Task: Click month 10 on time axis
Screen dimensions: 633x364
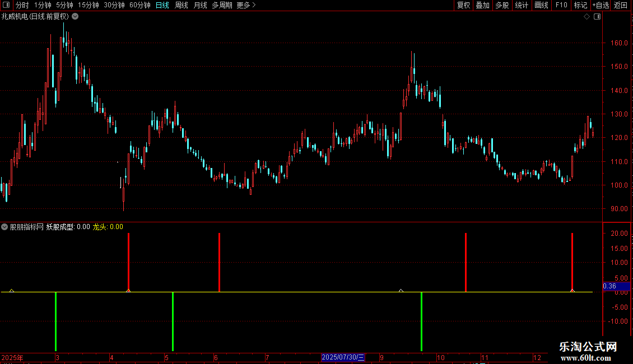Action: pyautogui.click(x=441, y=357)
